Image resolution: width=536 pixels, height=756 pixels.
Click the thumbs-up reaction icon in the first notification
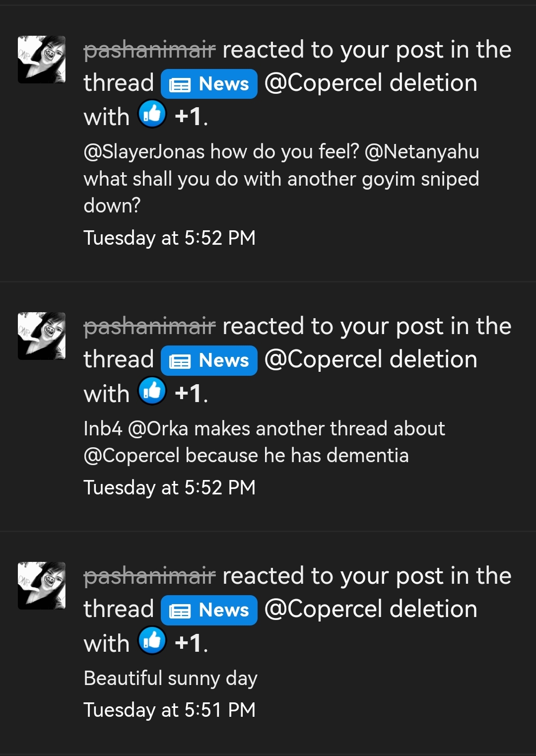(152, 115)
